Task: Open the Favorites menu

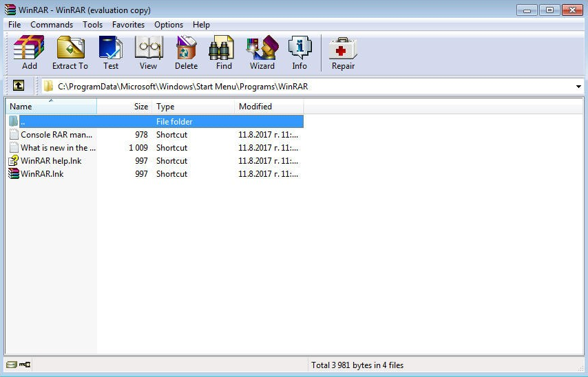Action: pyautogui.click(x=128, y=25)
